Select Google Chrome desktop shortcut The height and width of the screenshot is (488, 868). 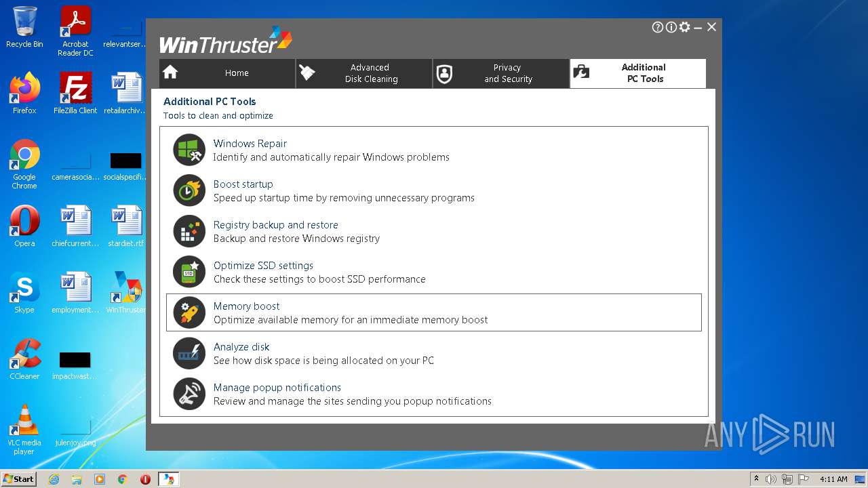tap(24, 164)
